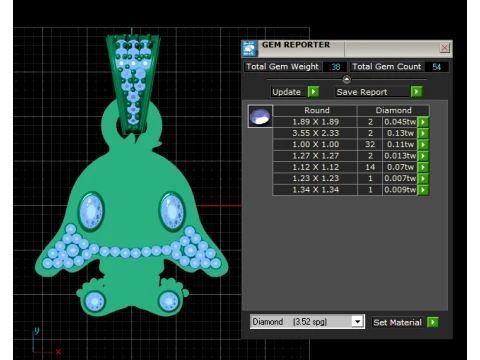Click the left foot round gem
480x360 pixels.
95,301
